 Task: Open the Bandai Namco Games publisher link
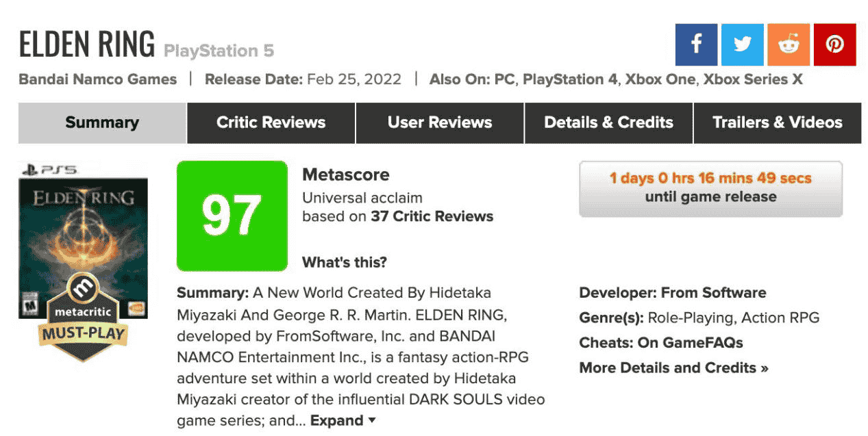[98, 79]
